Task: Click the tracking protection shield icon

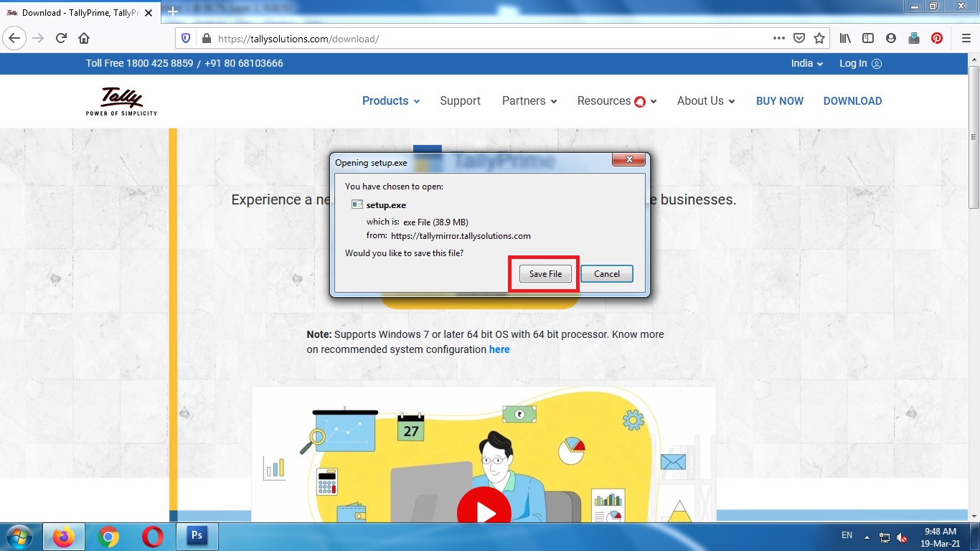Action: [186, 39]
